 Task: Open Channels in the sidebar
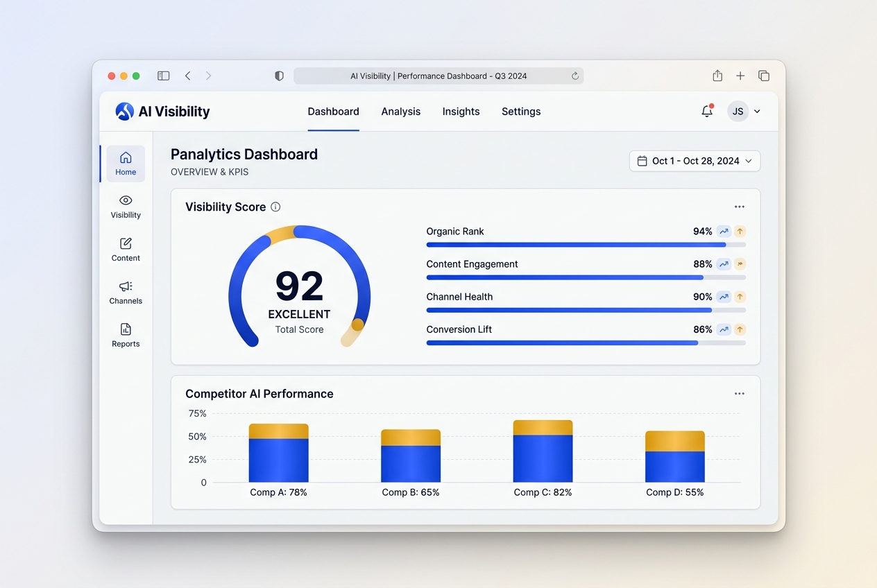(126, 293)
